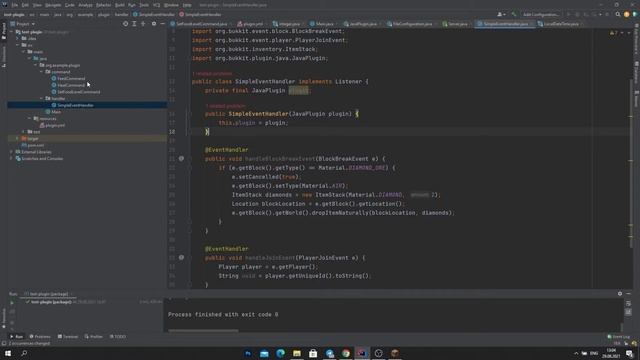This screenshot has width=640, height=360.
Task: Open Project panel gear settings
Action: point(154,24)
